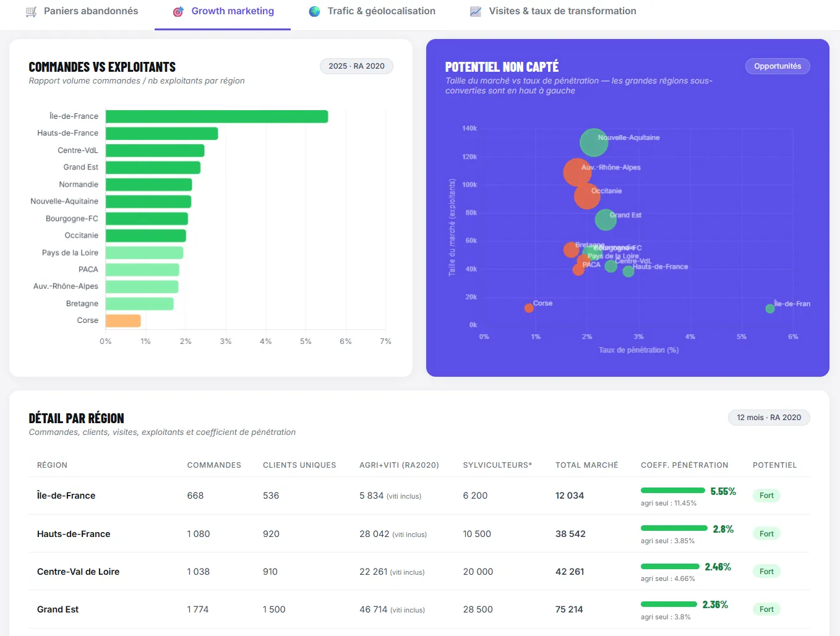Switch to the Growth marketing tab

click(x=223, y=12)
